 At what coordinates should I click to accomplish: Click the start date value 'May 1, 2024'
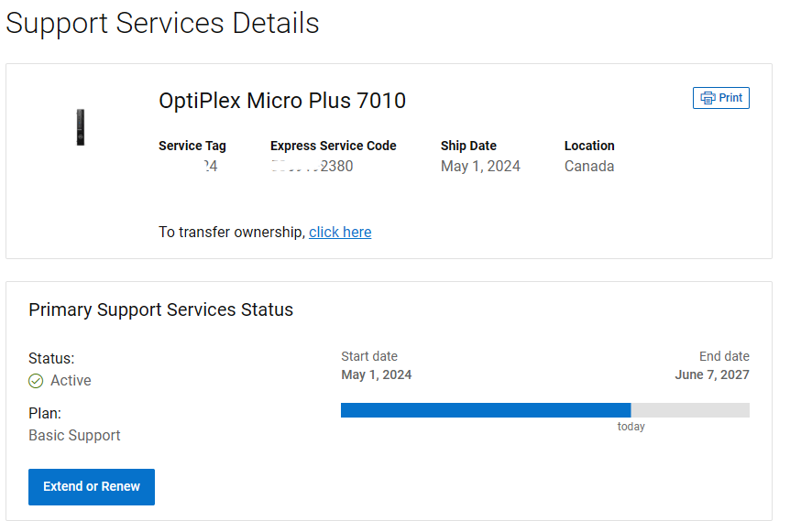click(x=377, y=374)
